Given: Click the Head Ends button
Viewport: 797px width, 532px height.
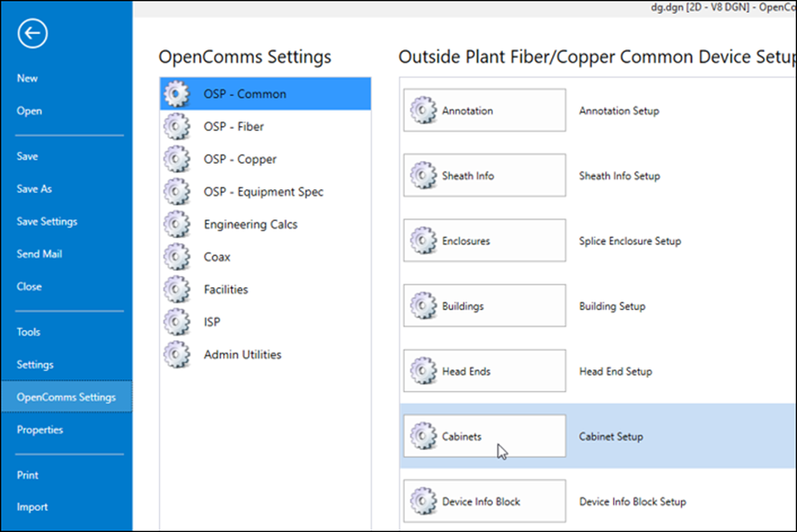Looking at the screenshot, I should (484, 371).
